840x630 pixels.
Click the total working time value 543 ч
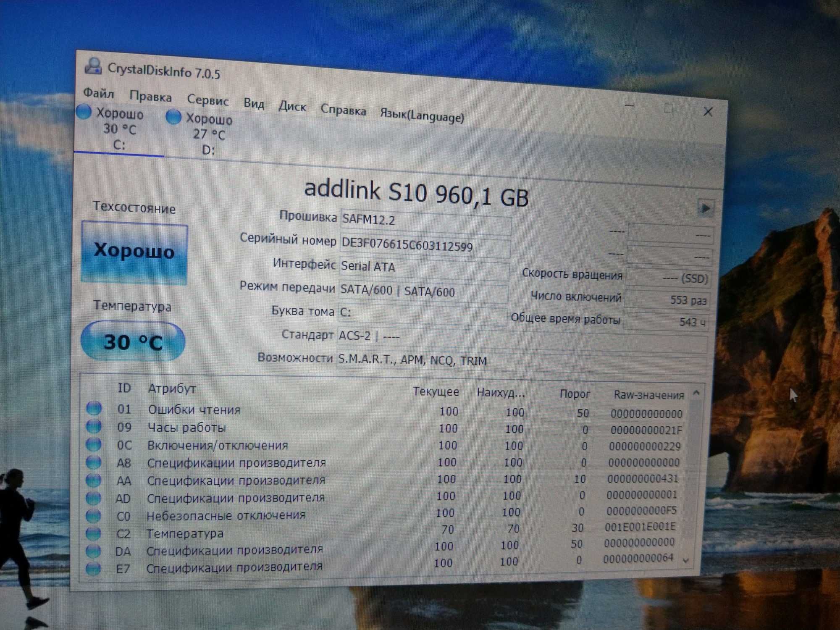667,321
